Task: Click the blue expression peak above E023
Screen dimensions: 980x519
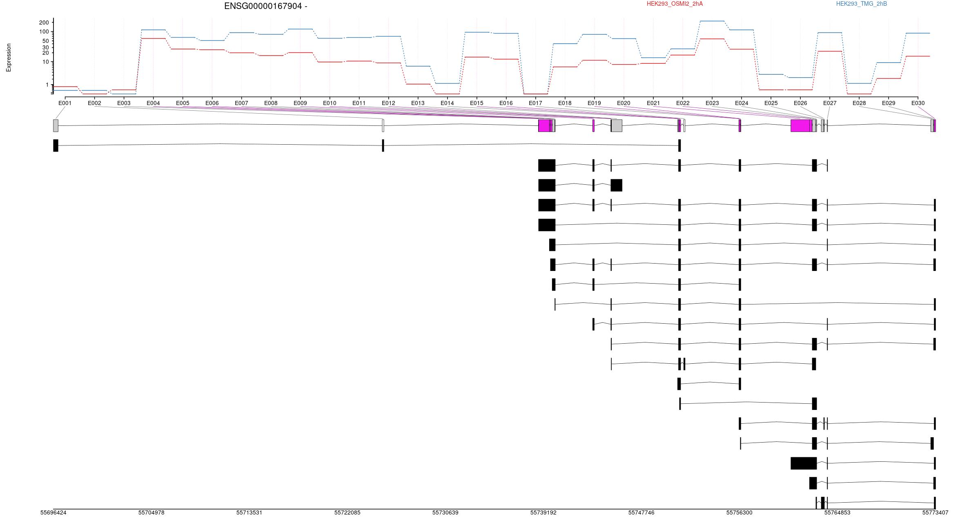Action: tap(712, 21)
